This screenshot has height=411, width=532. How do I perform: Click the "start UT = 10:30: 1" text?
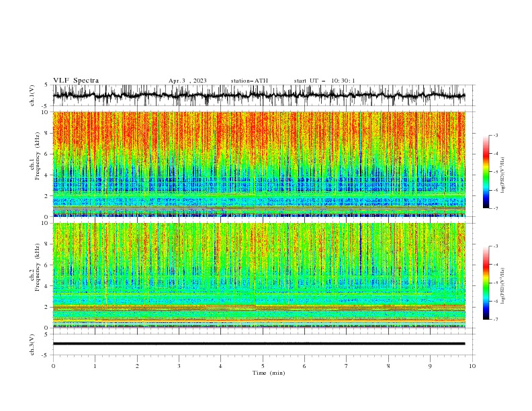coord(324,81)
